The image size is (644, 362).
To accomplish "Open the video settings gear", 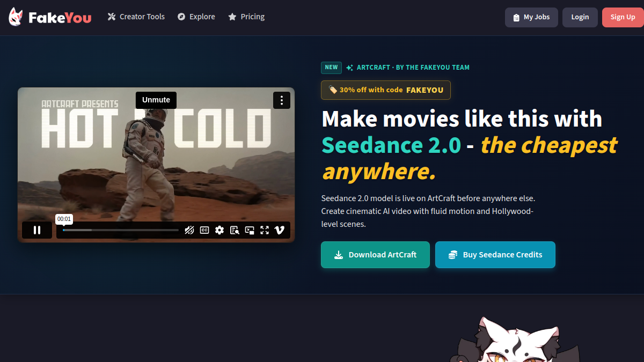I will (x=219, y=230).
